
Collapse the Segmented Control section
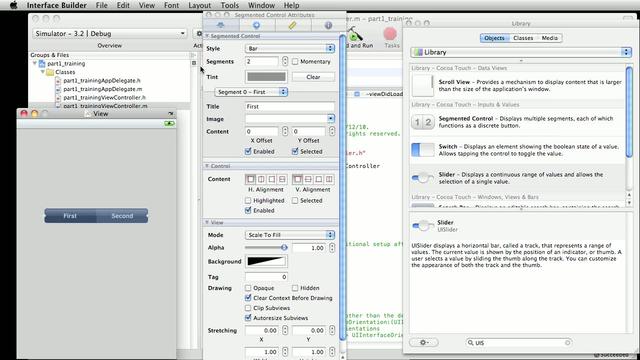(207, 36)
